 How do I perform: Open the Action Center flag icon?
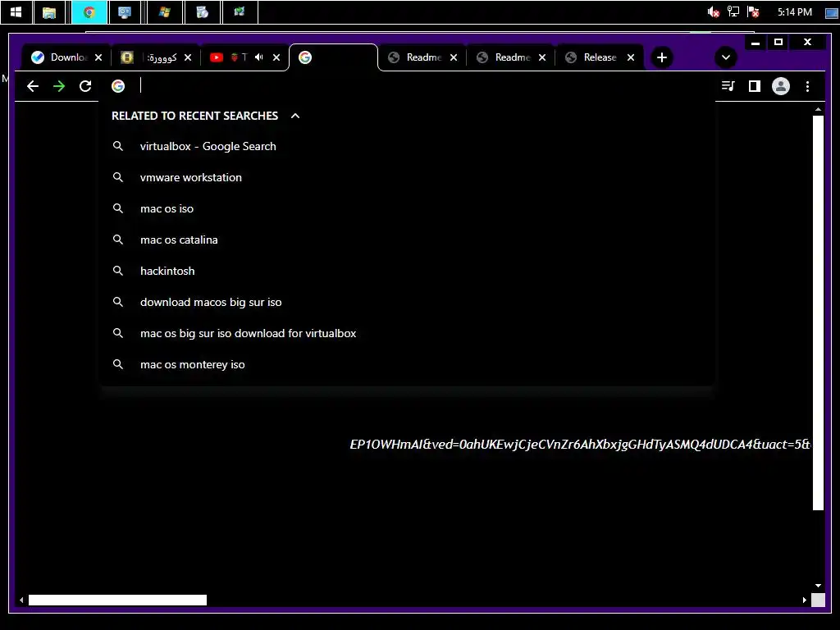pyautogui.click(x=753, y=11)
